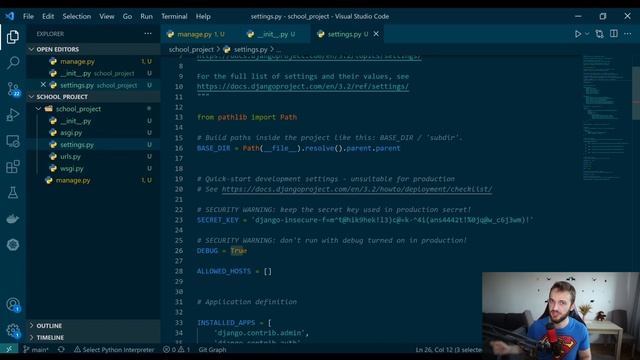Viewport: 640px width, 360px height.
Task: Close the settings.py tab
Action: coord(376,34)
